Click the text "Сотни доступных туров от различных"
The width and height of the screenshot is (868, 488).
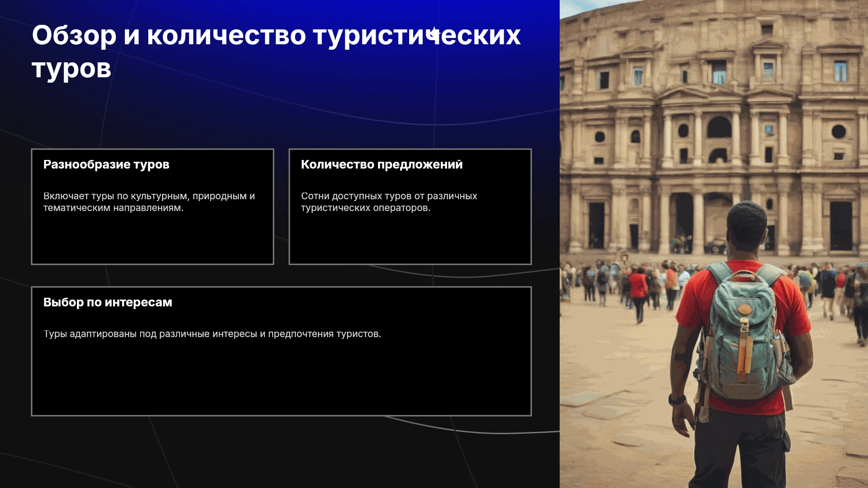coord(389,196)
